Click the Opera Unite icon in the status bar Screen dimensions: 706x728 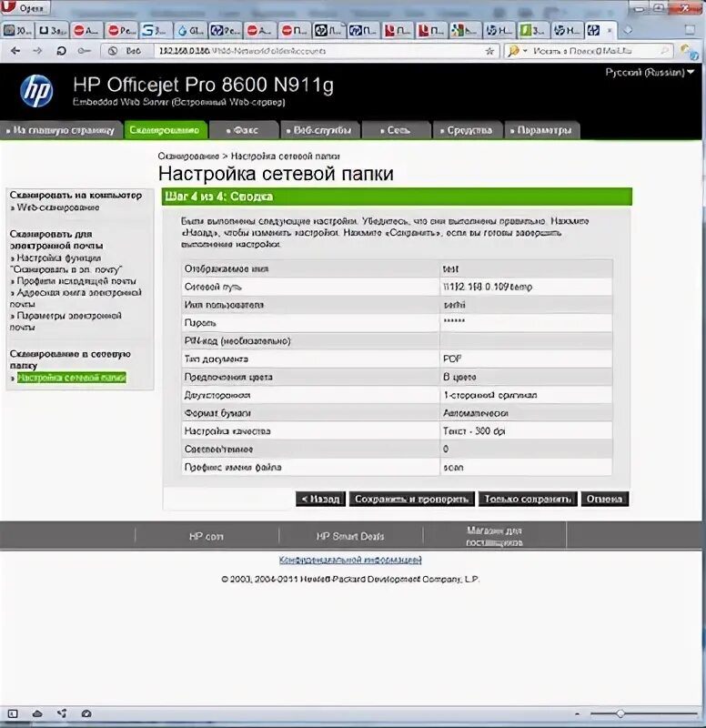[62, 713]
